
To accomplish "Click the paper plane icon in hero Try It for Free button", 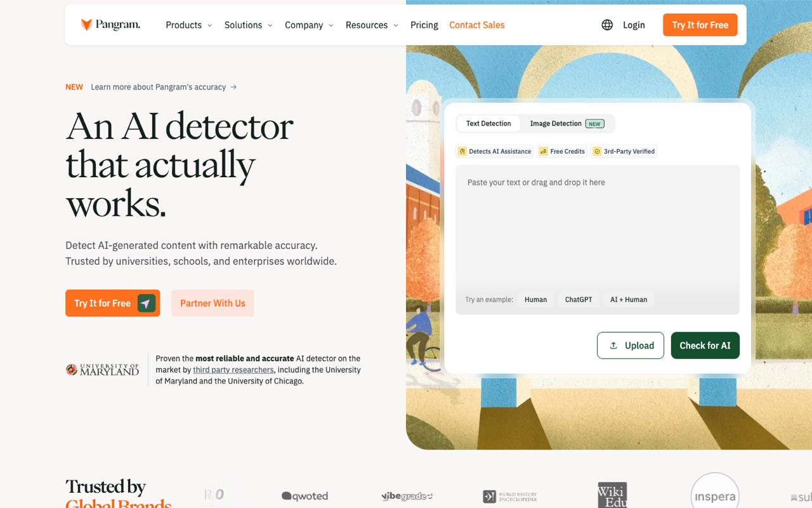I will point(147,303).
